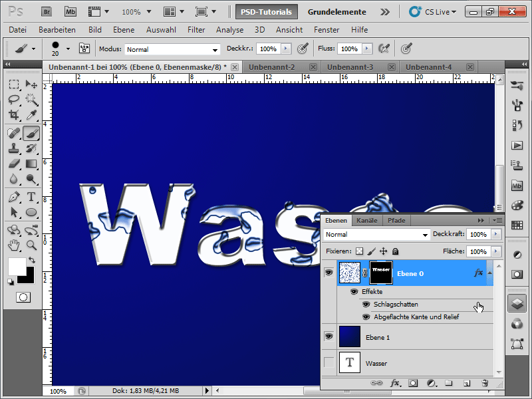The height and width of the screenshot is (399, 532).
Task: Open the Auswahl menu
Action: tap(161, 30)
